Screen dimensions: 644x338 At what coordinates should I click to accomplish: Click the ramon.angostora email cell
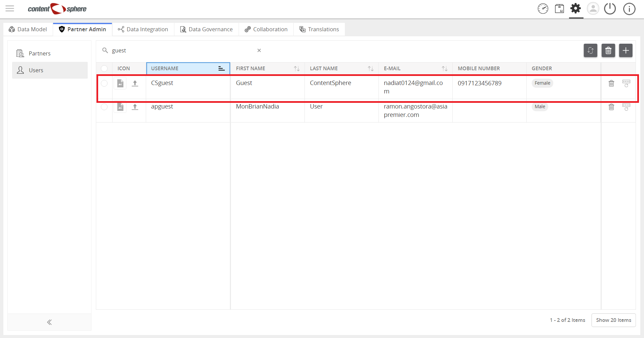(x=415, y=111)
